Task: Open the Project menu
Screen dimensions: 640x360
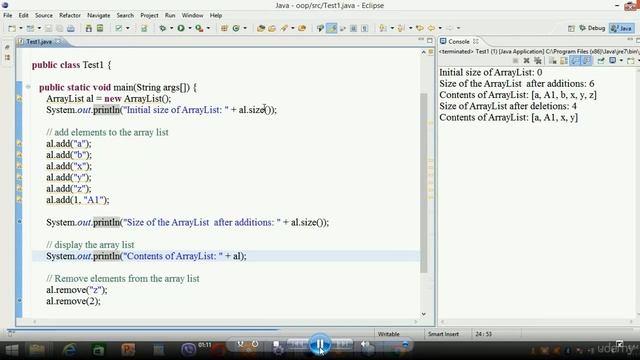Action: point(149,15)
